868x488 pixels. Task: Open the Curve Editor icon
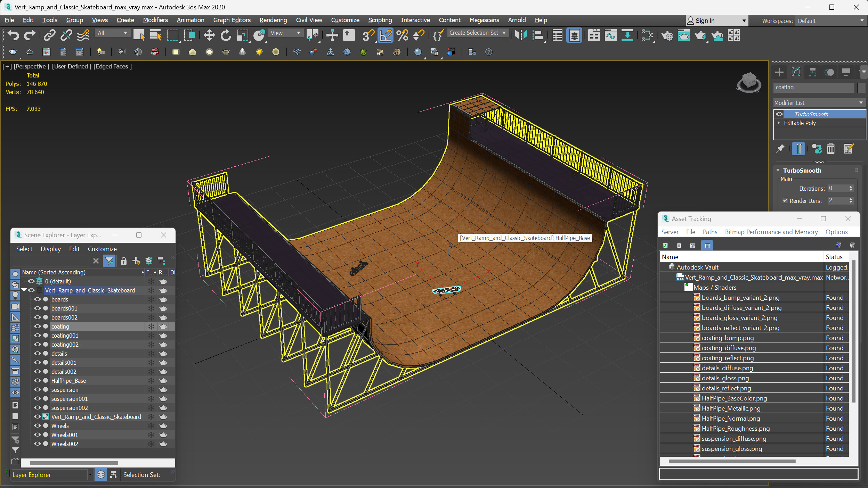point(610,35)
